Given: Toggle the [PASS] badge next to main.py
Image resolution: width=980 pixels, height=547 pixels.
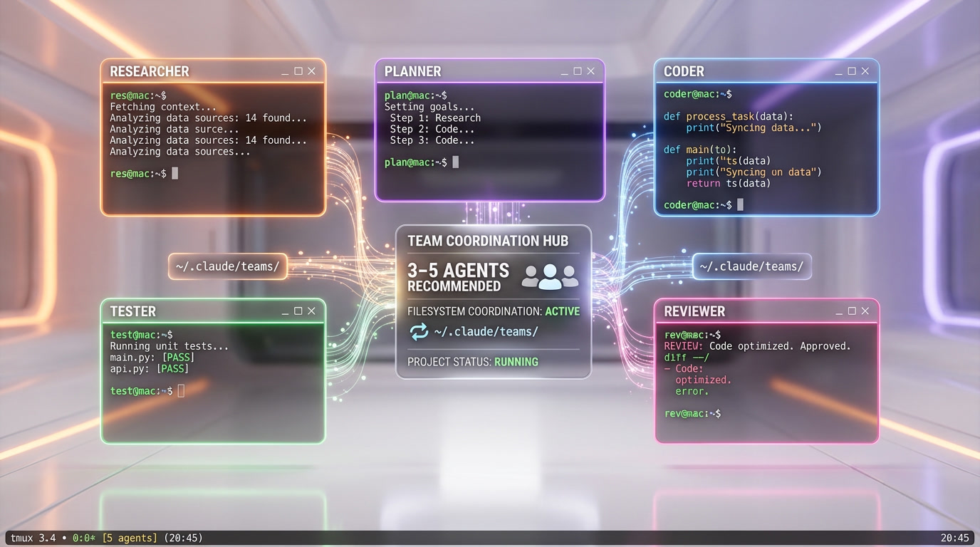Looking at the screenshot, I should (x=178, y=357).
